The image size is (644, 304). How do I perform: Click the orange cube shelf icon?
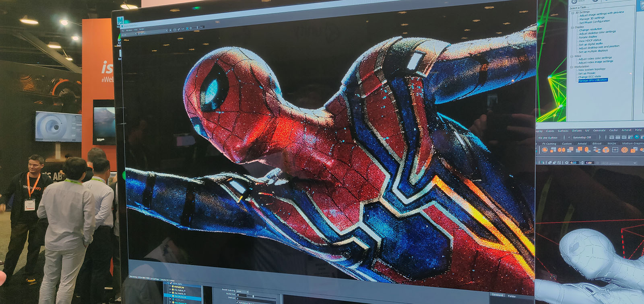606,150
